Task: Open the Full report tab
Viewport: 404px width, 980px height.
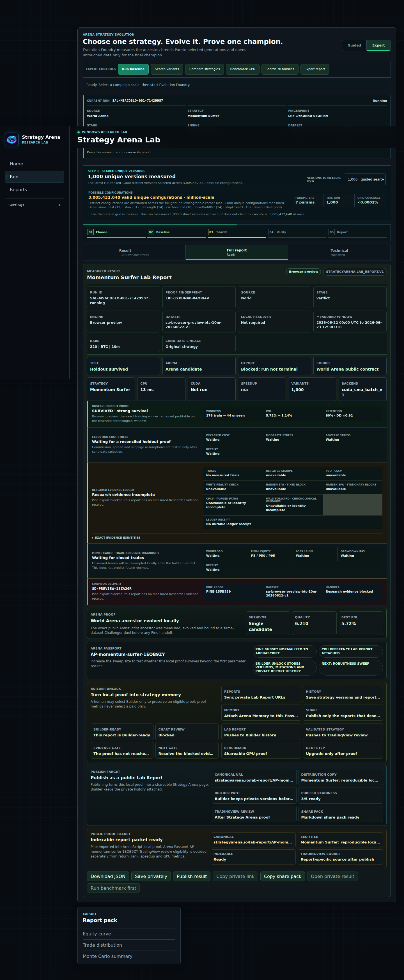Action: coord(237,253)
